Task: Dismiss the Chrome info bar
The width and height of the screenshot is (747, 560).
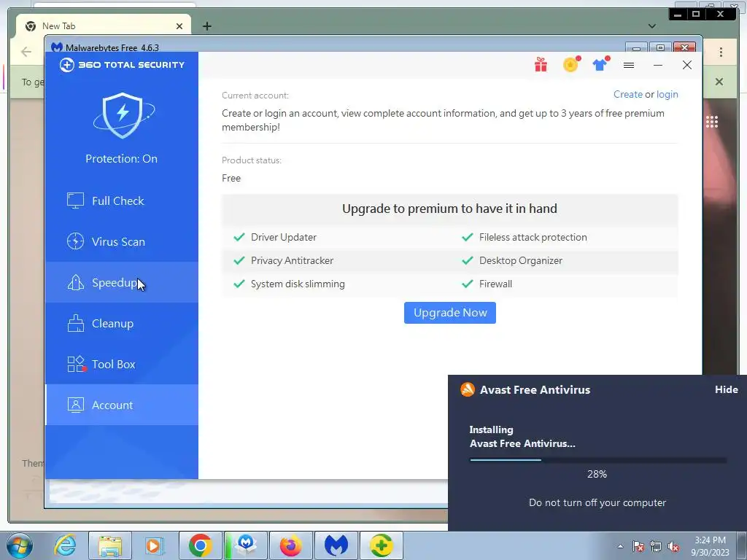Action: tap(719, 82)
